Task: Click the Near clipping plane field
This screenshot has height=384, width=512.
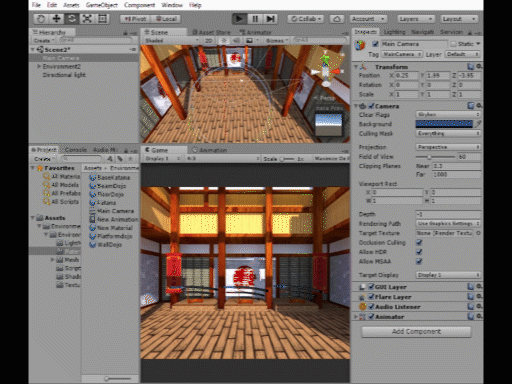Action: 457,166
